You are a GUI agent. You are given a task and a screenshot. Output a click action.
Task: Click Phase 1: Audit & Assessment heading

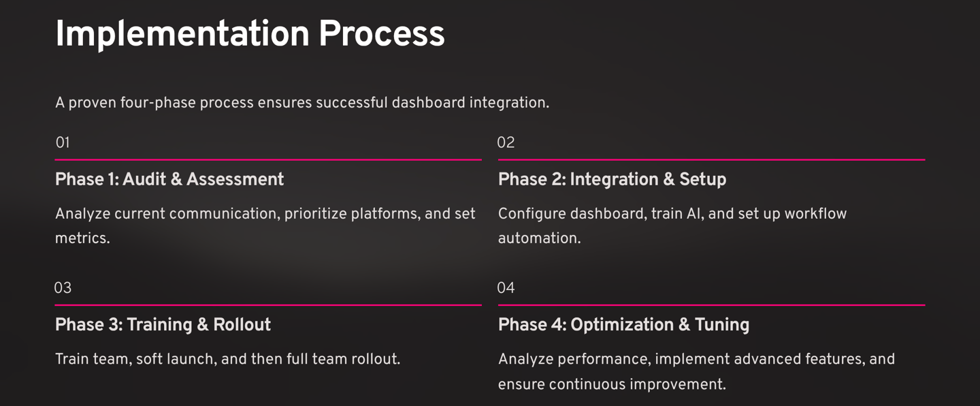click(169, 179)
